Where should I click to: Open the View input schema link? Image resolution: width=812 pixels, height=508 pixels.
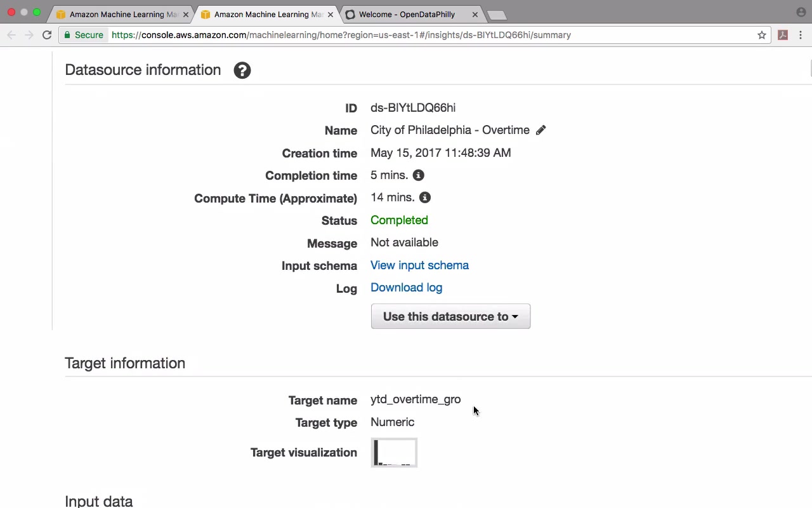click(x=419, y=265)
